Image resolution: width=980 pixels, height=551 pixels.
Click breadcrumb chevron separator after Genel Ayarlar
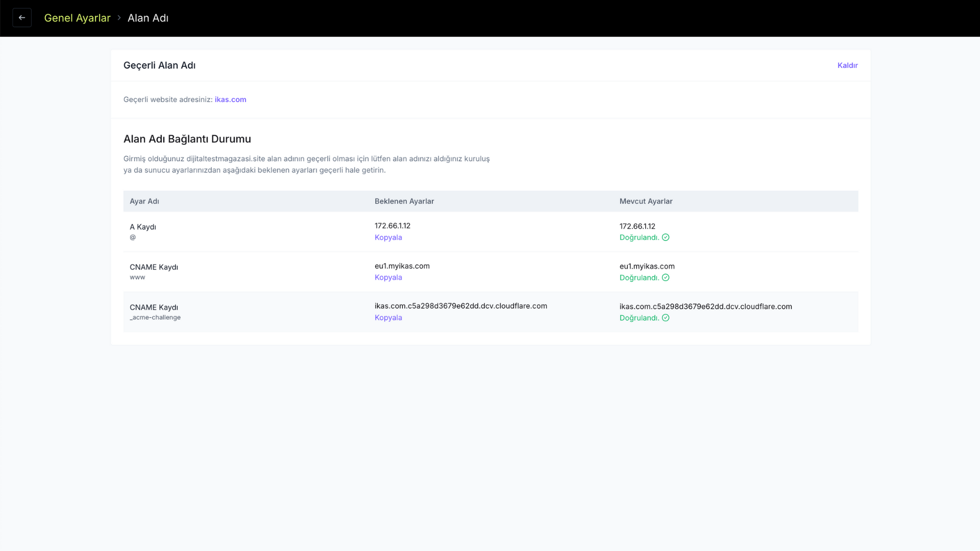click(119, 18)
